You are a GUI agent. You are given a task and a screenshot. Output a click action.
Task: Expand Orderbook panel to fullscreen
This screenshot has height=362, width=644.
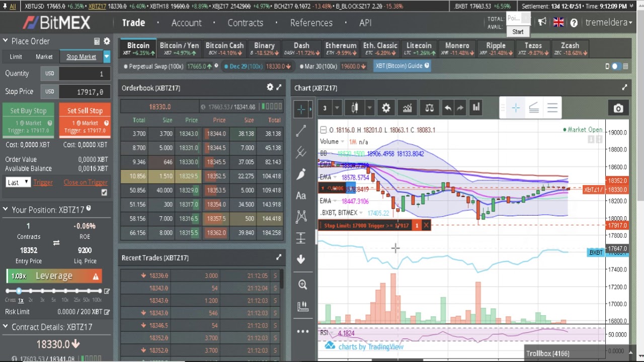[x=279, y=87]
